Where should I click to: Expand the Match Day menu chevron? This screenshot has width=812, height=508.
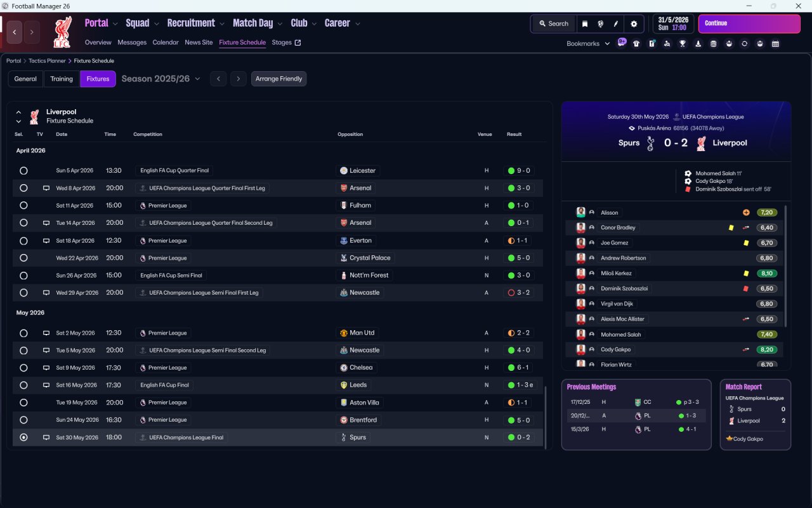(280, 24)
